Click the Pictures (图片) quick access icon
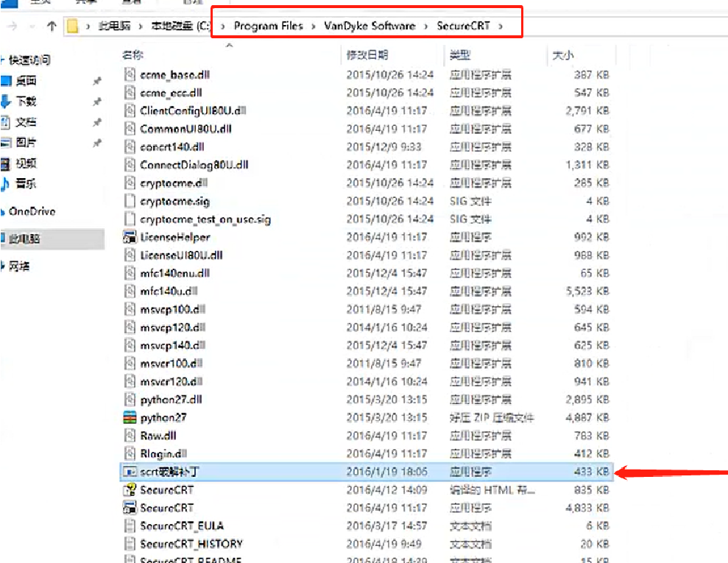This screenshot has height=563, width=728. tap(6, 143)
